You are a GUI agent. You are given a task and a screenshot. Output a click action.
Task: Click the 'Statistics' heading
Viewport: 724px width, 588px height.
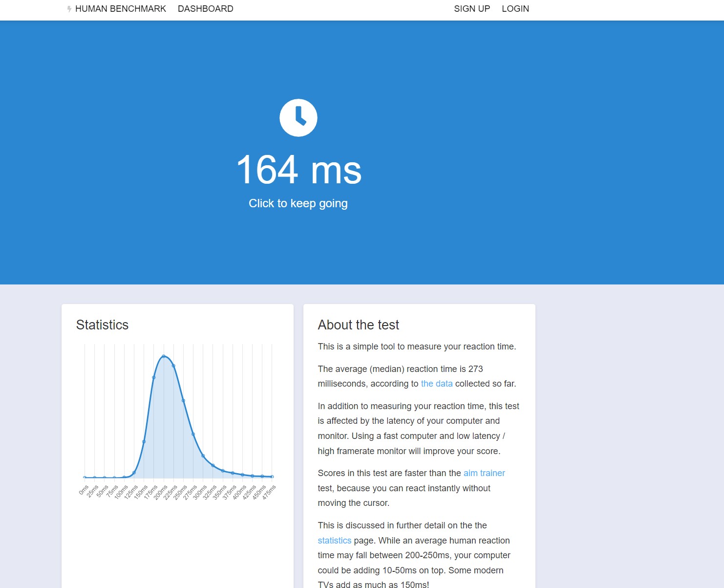102,325
